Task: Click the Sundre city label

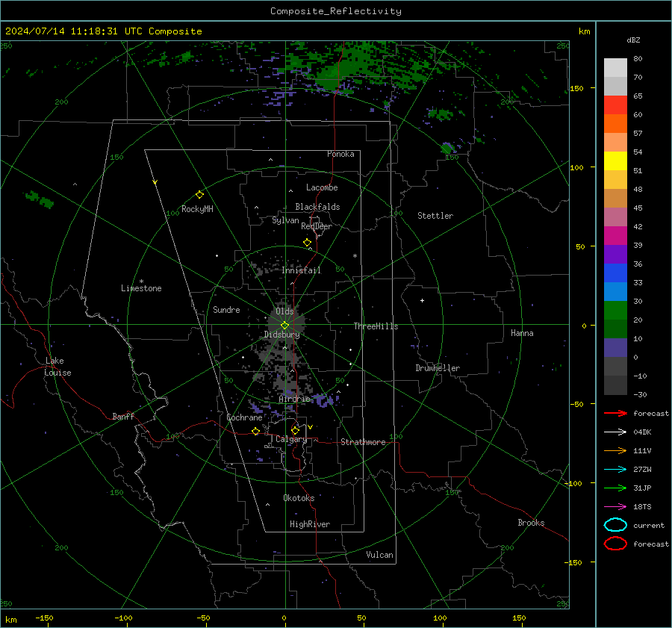Action: tap(226, 309)
